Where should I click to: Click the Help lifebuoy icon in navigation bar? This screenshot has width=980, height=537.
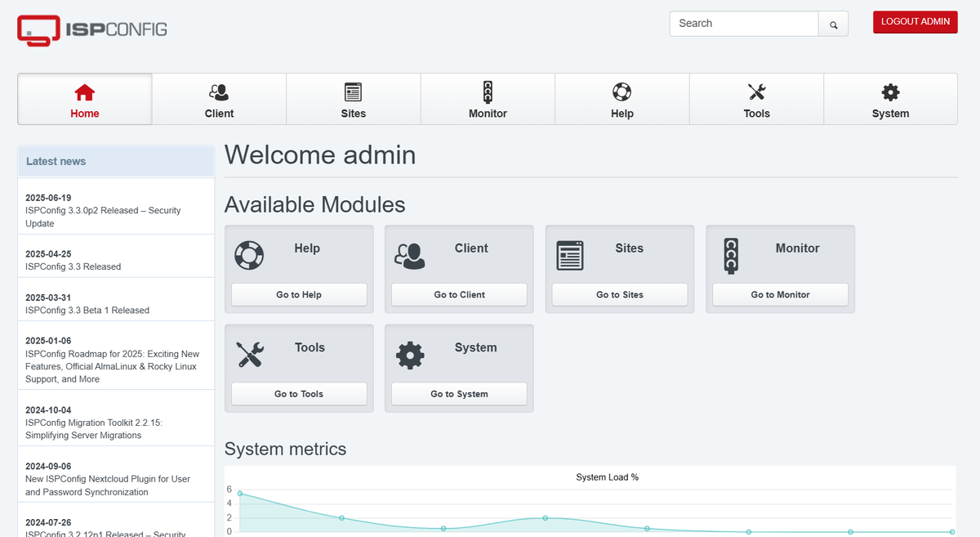[x=621, y=92]
